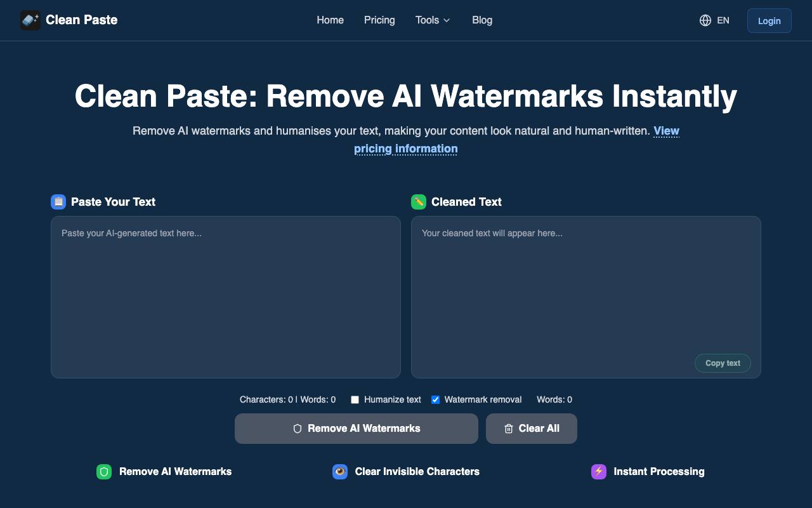Click the Instant Processing feature label
812x508 pixels.
(659, 472)
